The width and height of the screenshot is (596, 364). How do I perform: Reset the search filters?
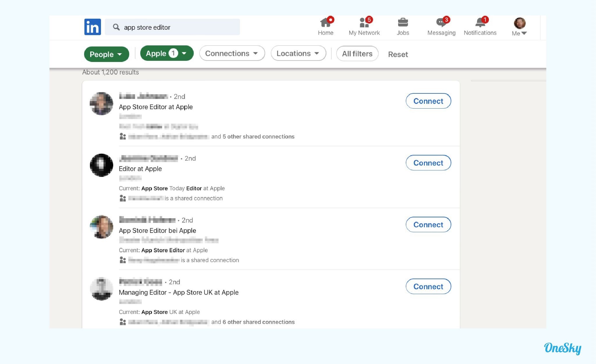click(x=398, y=54)
